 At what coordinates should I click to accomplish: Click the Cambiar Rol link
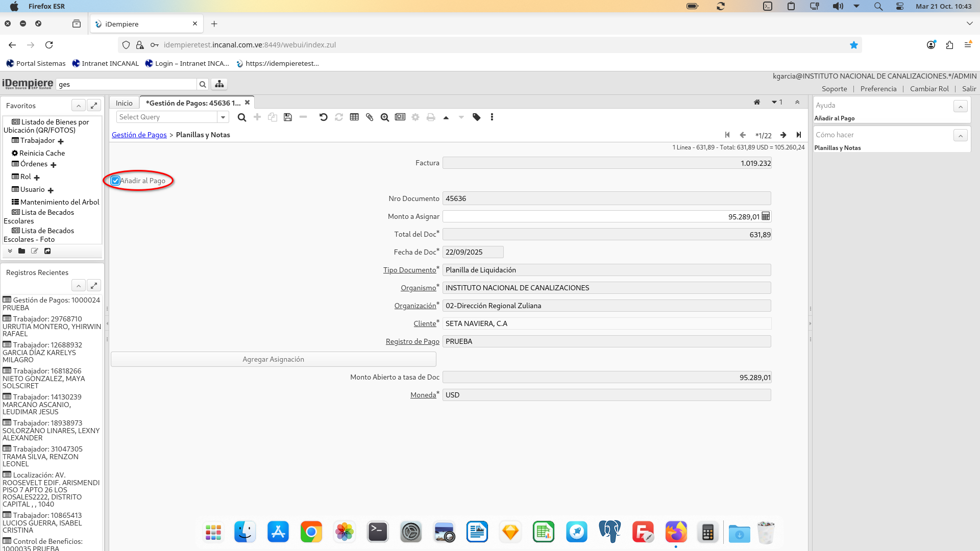click(929, 89)
